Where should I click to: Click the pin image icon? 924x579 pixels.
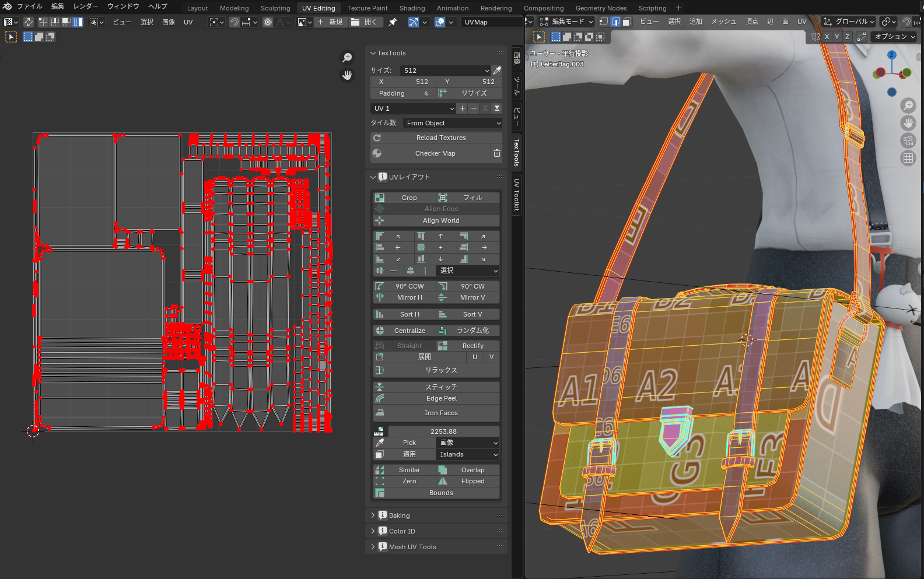[x=393, y=22]
